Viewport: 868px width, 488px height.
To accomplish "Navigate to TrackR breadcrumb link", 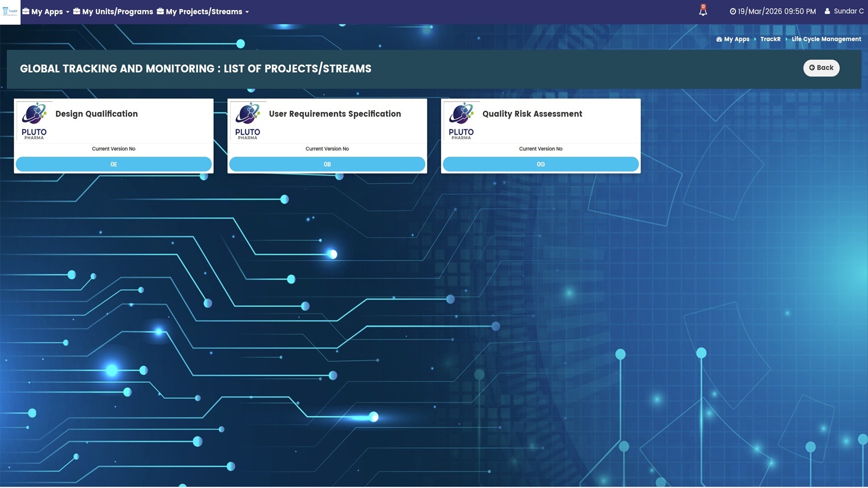I will click(x=770, y=39).
